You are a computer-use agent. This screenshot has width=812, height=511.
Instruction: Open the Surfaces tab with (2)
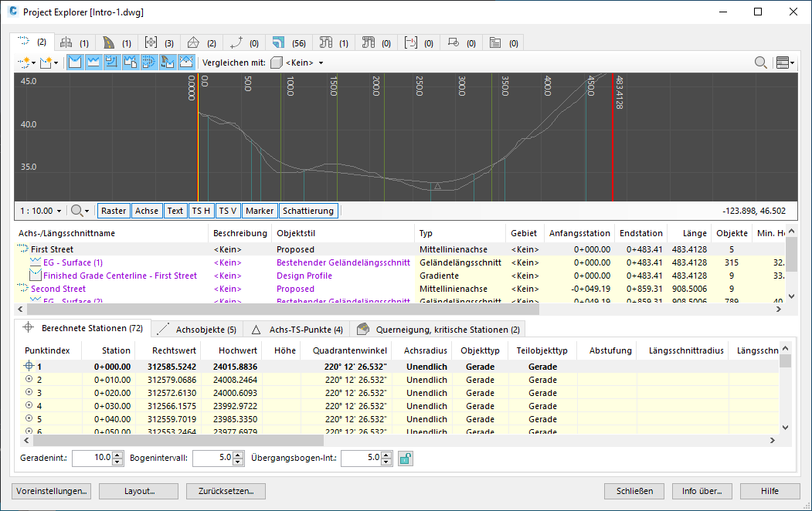[202, 43]
